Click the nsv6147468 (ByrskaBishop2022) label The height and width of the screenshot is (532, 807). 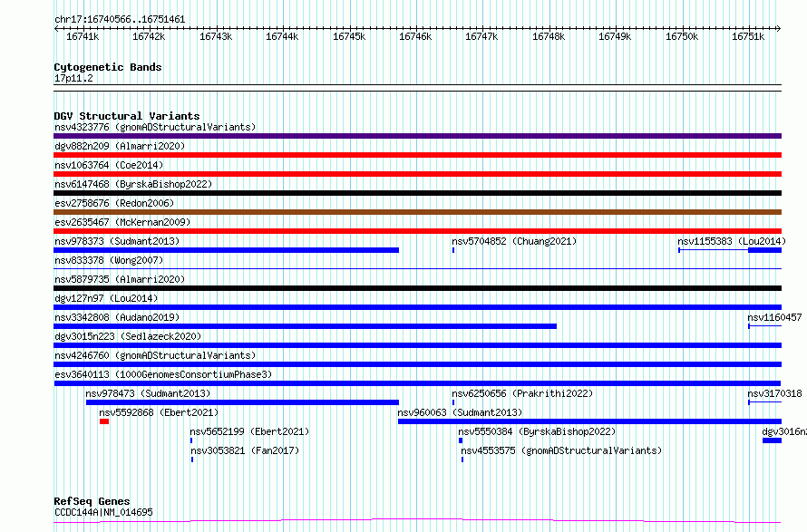(133, 184)
